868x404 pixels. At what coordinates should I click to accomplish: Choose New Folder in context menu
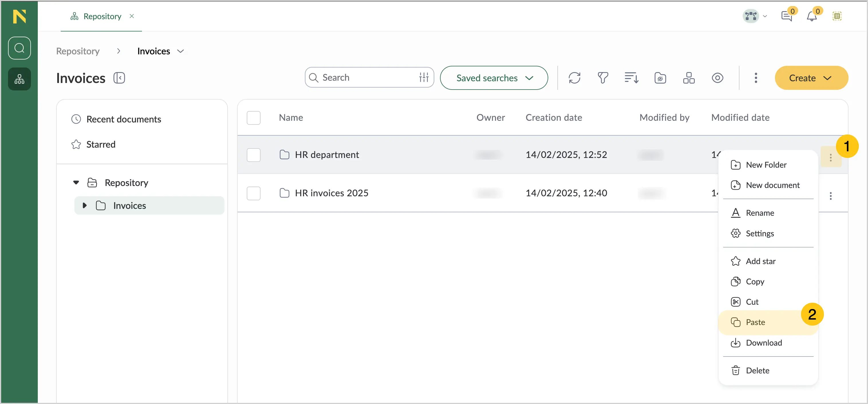(768, 165)
